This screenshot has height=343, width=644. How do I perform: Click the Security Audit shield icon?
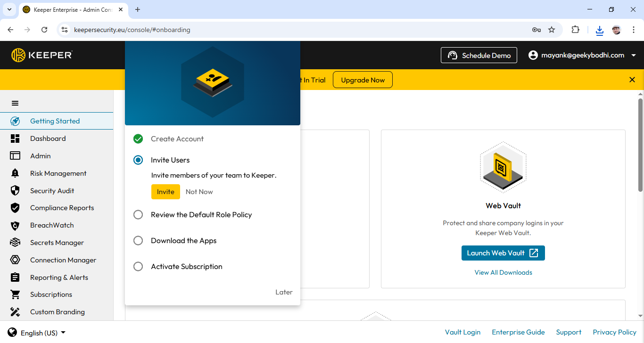[x=15, y=191]
